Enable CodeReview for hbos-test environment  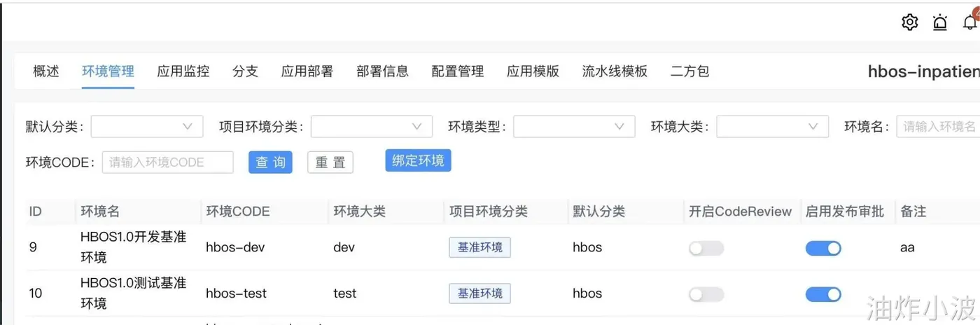706,294
